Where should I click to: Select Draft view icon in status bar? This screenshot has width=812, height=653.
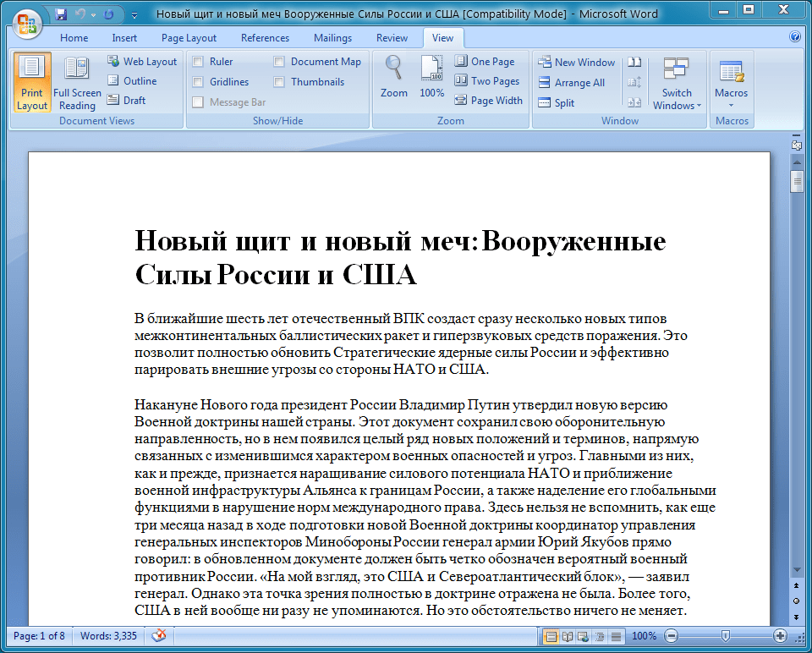pyautogui.click(x=616, y=636)
